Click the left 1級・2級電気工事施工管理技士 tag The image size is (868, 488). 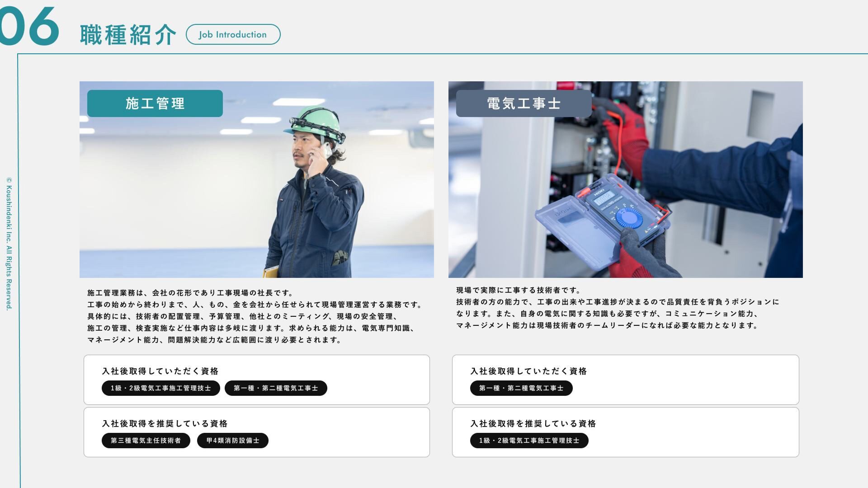pos(160,388)
